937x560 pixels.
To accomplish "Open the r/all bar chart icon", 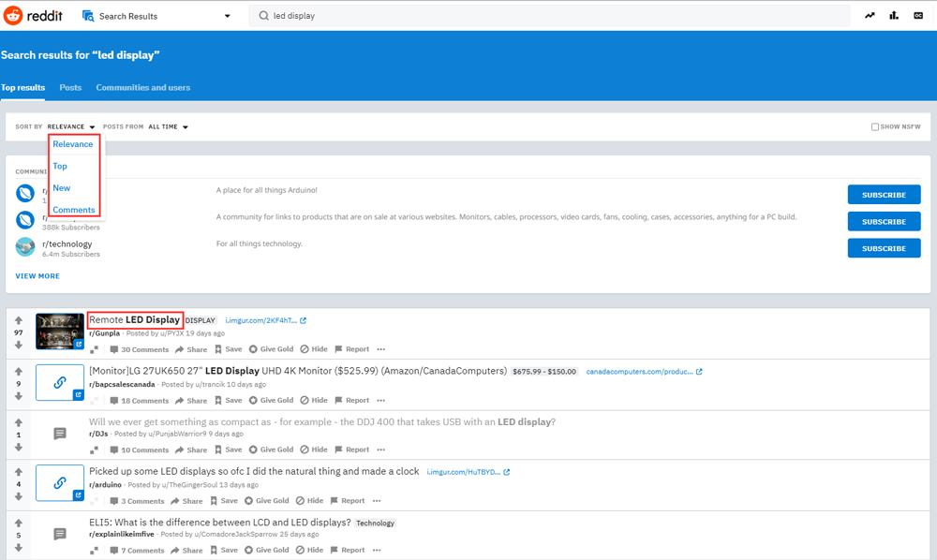I will pyautogui.click(x=894, y=16).
